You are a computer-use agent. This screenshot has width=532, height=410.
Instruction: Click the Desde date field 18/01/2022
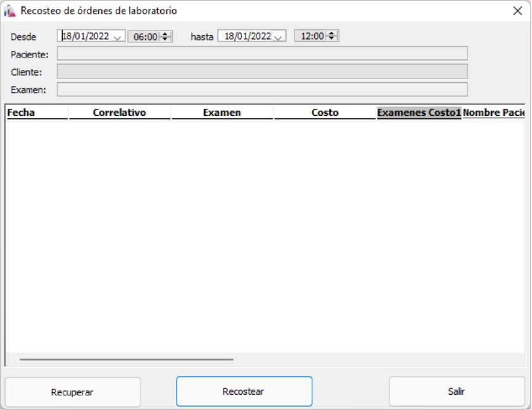tap(85, 37)
